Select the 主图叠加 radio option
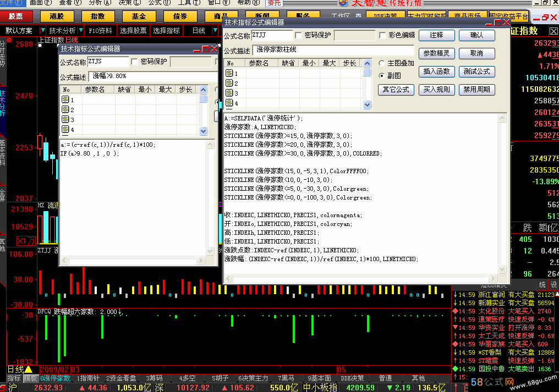 (382, 63)
